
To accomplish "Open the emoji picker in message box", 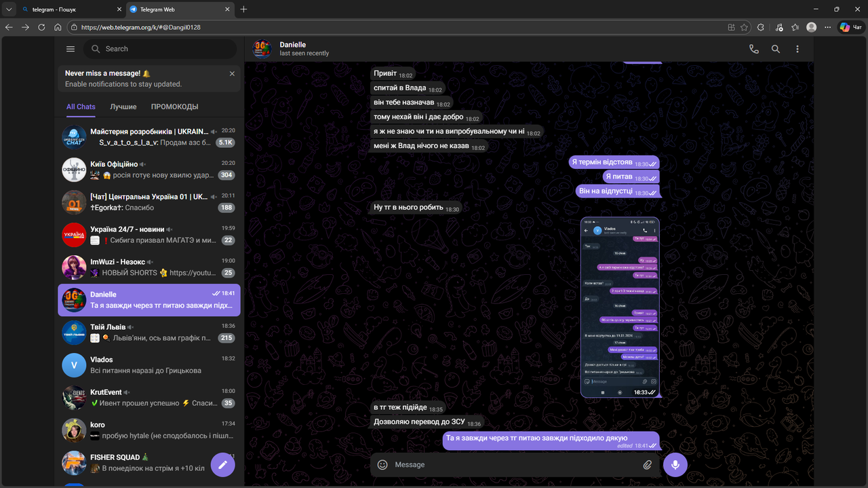I will point(382,465).
